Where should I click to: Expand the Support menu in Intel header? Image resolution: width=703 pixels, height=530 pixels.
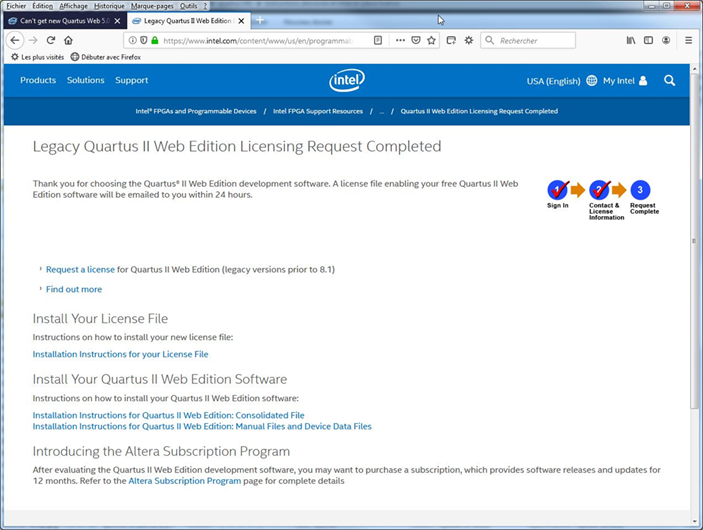[x=131, y=80]
